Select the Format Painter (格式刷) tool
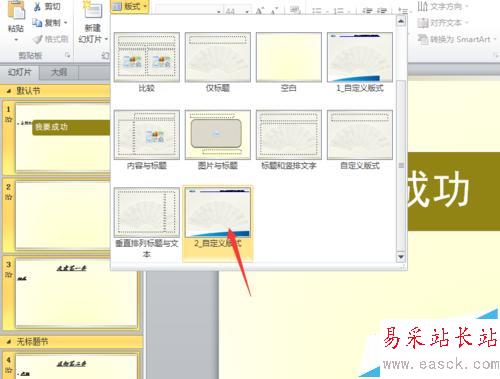The image size is (500, 379). click(51, 39)
